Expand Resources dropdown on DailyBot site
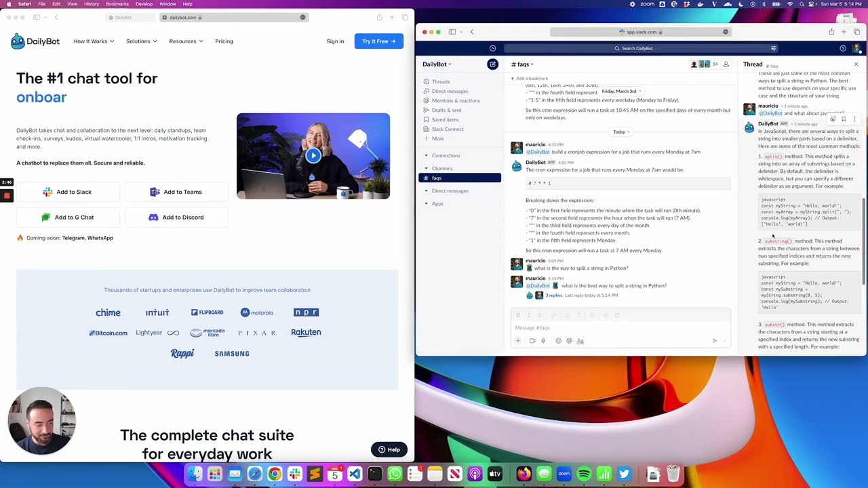868x488 pixels. coord(186,41)
